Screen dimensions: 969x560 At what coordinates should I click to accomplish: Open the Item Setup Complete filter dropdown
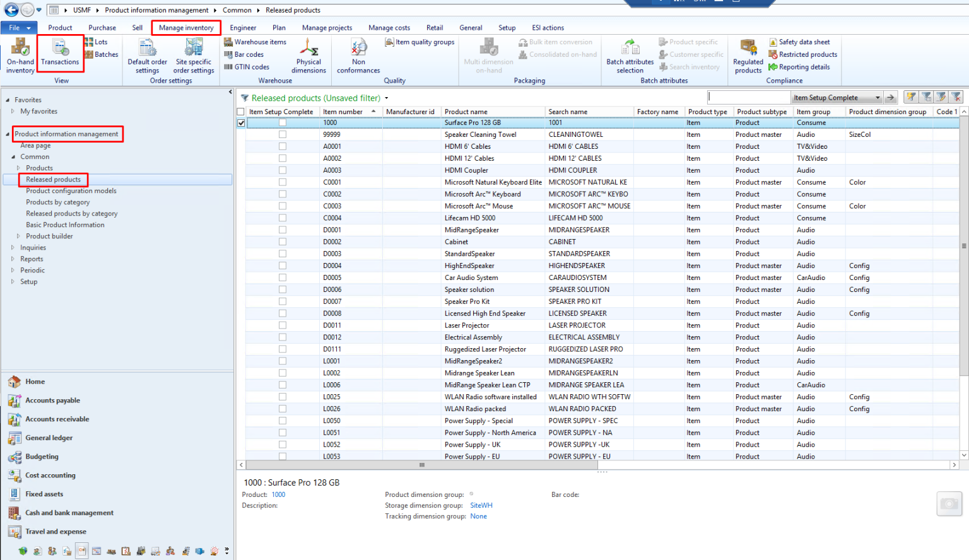878,97
